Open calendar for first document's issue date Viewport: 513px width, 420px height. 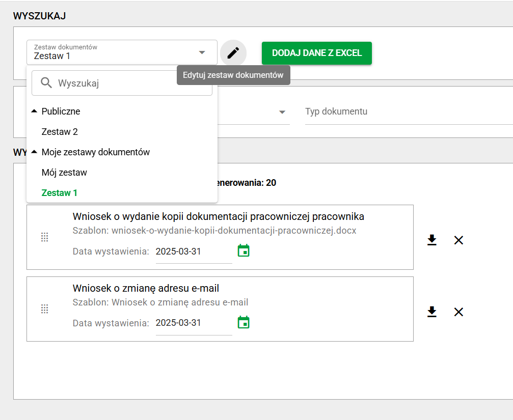tap(244, 251)
